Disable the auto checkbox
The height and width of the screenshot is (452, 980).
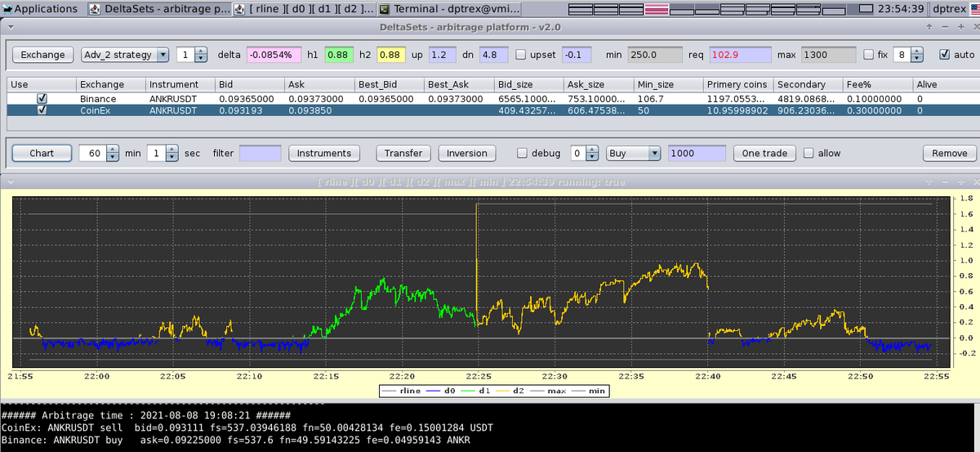(x=946, y=55)
